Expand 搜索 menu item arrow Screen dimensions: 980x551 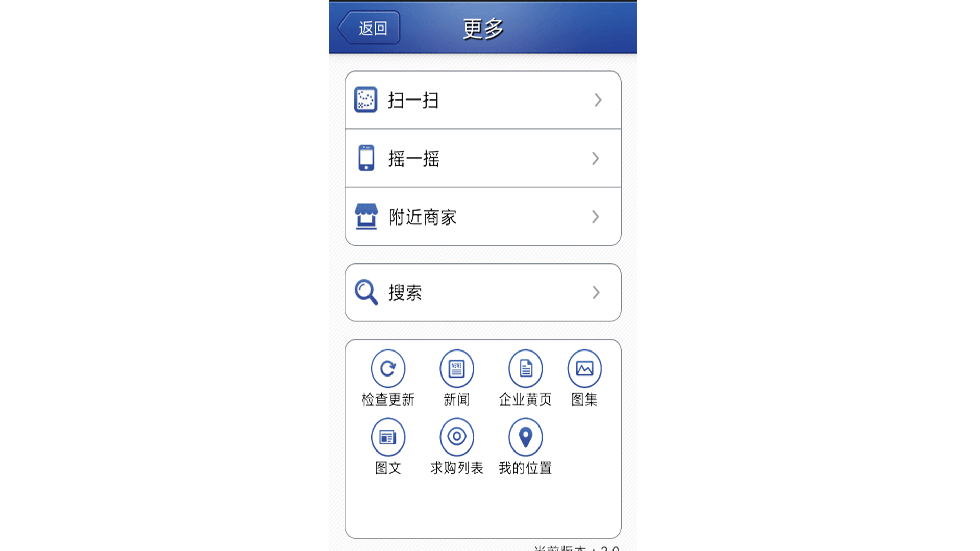[595, 292]
